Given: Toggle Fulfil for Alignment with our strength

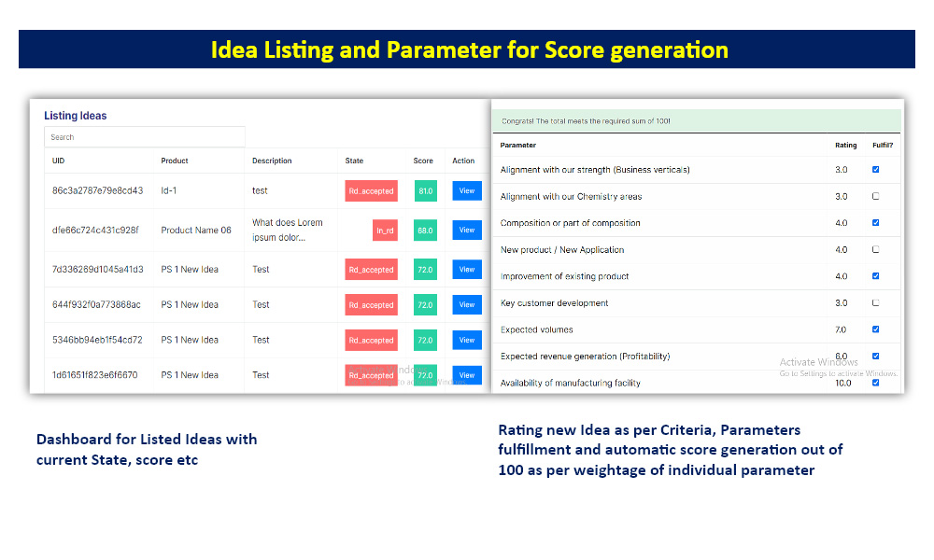Looking at the screenshot, I should [876, 170].
